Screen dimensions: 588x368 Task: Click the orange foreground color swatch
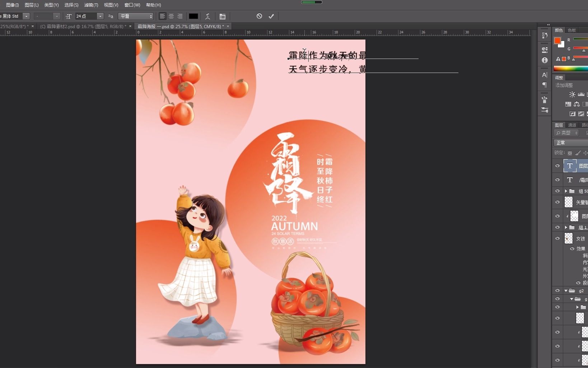(557, 41)
